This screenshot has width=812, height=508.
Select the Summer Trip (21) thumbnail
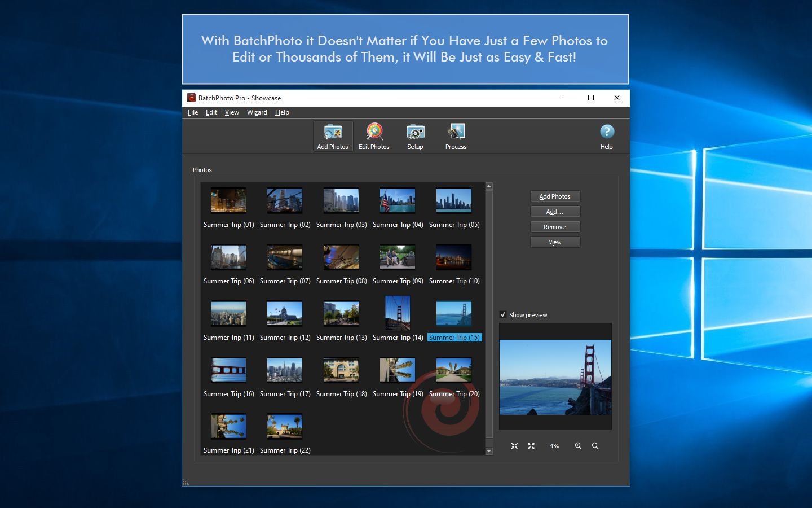228,426
